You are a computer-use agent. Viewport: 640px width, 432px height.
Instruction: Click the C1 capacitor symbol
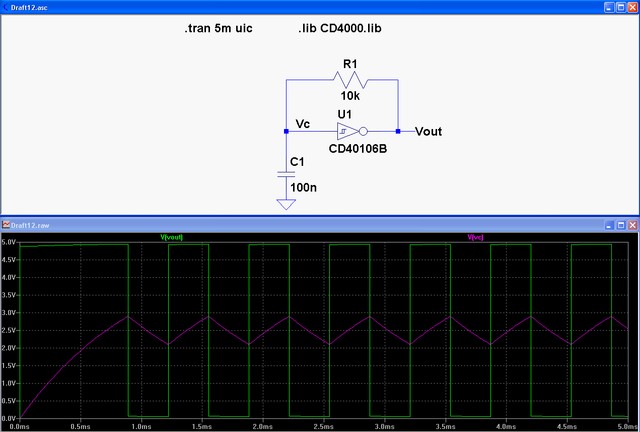(x=286, y=174)
